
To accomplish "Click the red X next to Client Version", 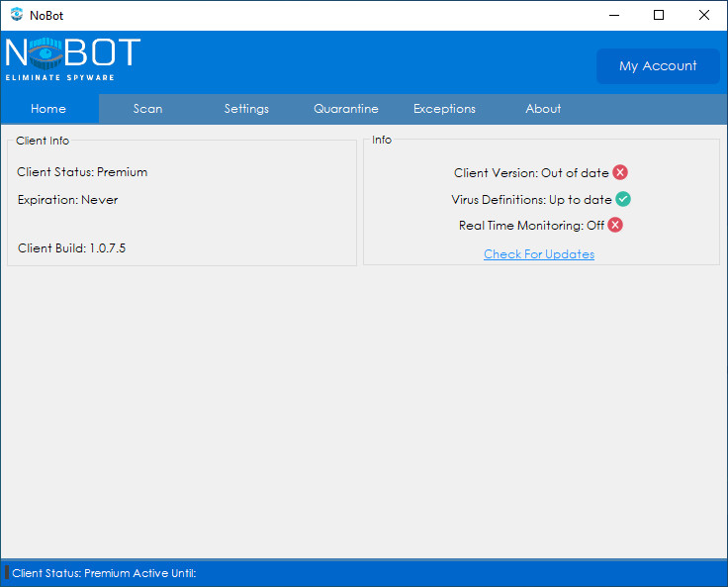I will tap(620, 172).
